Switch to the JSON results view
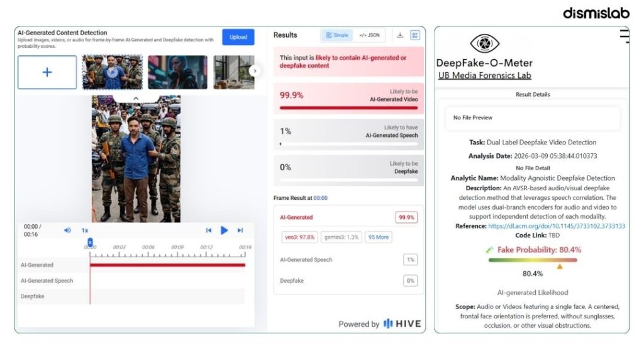644x353 pixels. point(370,35)
